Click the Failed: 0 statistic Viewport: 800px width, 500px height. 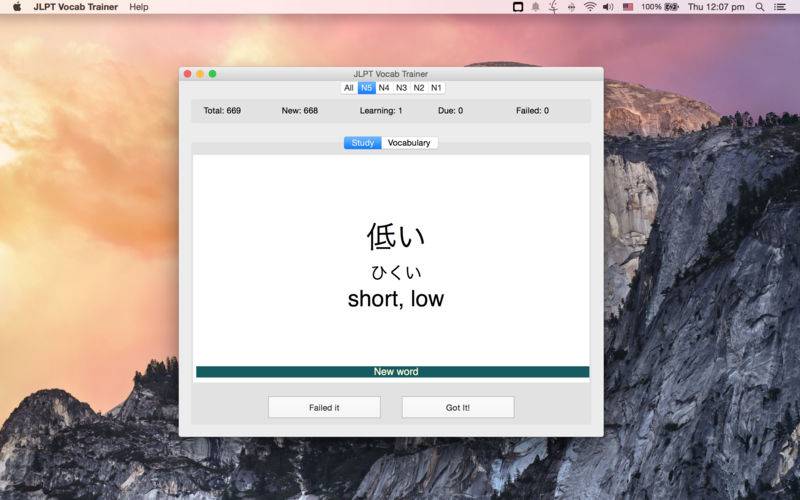coord(532,111)
